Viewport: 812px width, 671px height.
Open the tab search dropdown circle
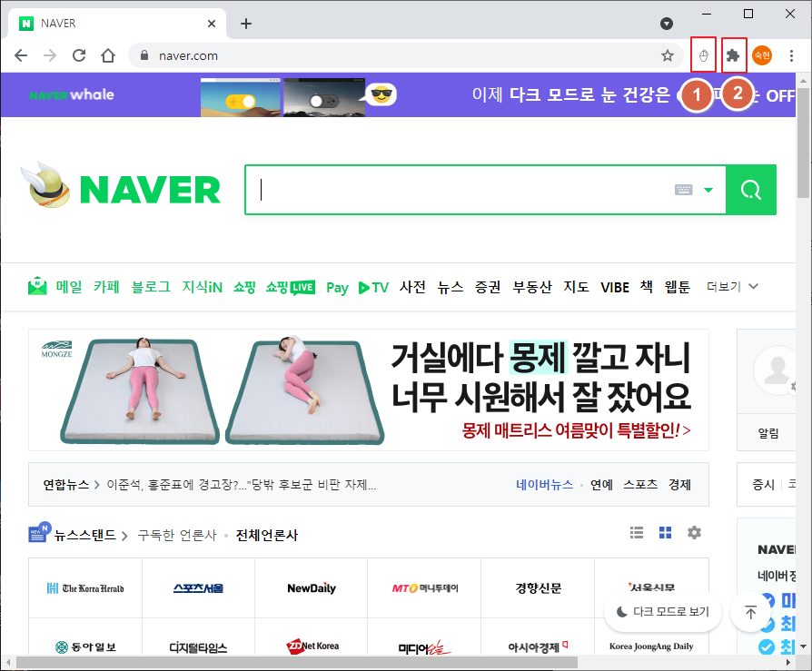667,24
